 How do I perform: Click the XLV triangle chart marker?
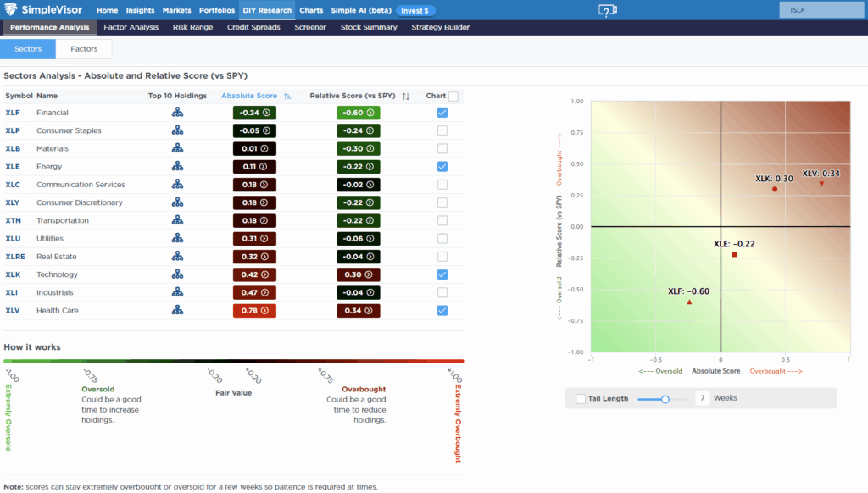(x=821, y=184)
